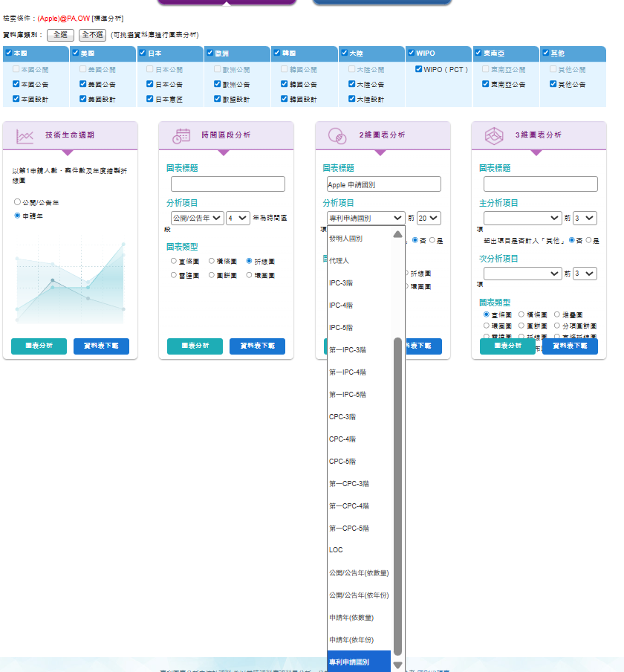The height and width of the screenshot is (672, 624).
Task: Click the 全選 button
Action: pyautogui.click(x=60, y=35)
